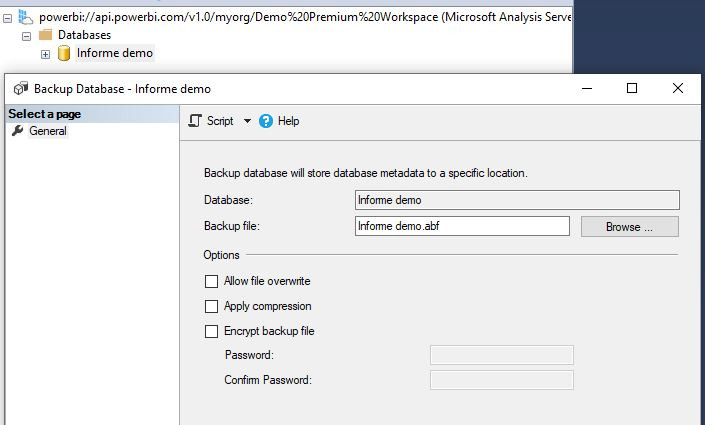Check Encrypt backup file option

(x=211, y=331)
